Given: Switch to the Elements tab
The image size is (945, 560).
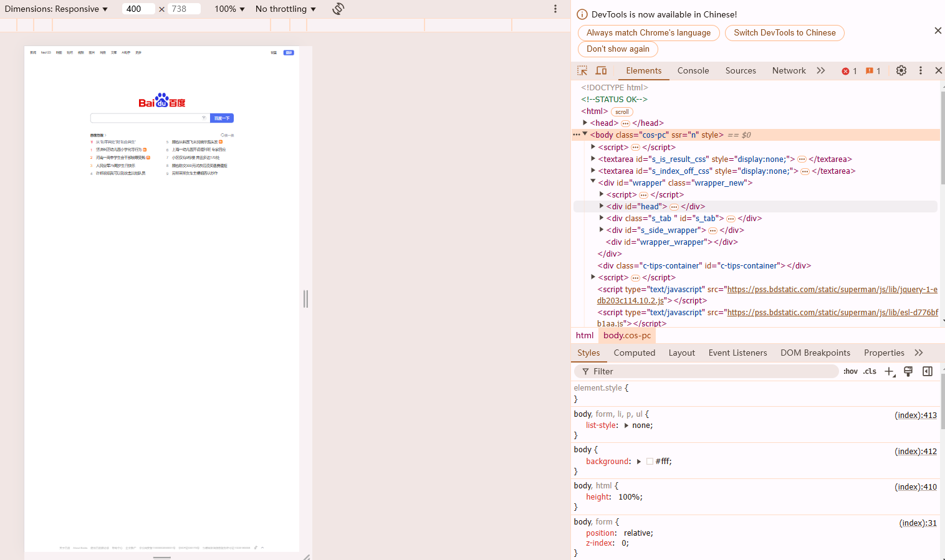Looking at the screenshot, I should pyautogui.click(x=643, y=70).
